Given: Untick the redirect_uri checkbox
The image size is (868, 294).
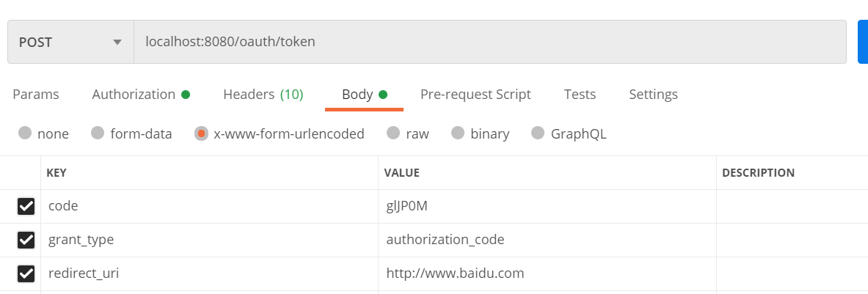Looking at the screenshot, I should (x=26, y=274).
